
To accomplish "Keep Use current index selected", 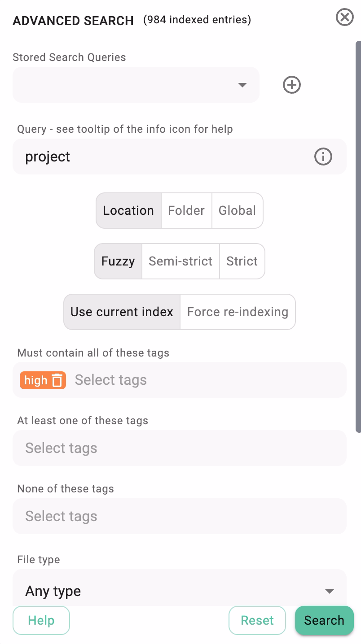I will (121, 312).
